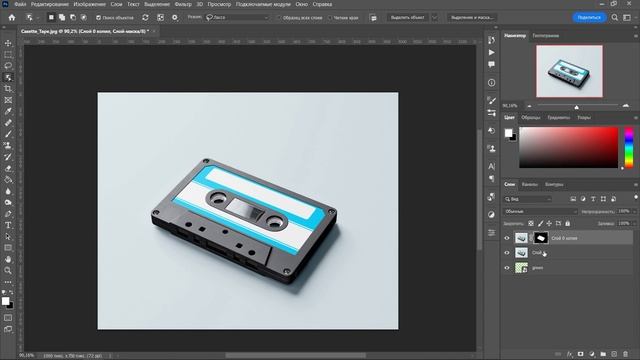Select the Eyedropper tool

tap(8, 111)
